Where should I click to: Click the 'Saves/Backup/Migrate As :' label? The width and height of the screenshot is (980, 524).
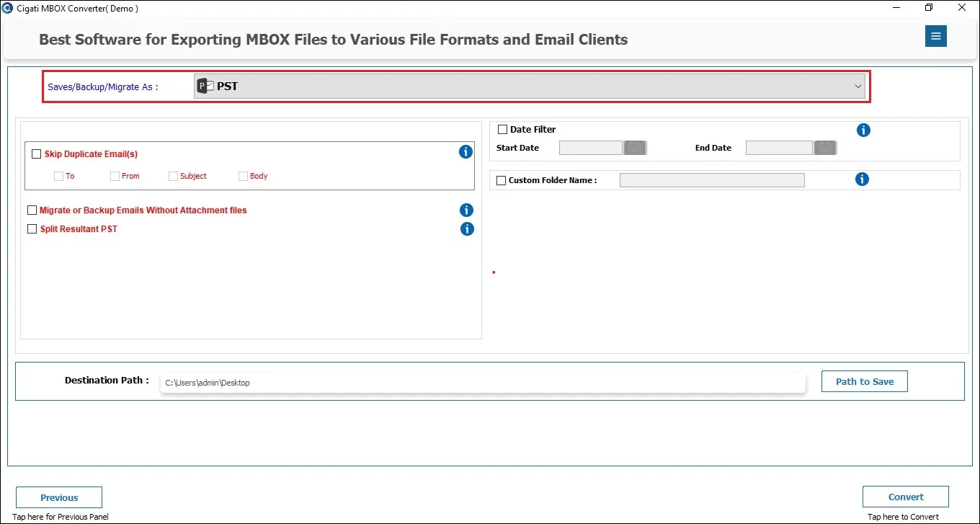pyautogui.click(x=103, y=86)
